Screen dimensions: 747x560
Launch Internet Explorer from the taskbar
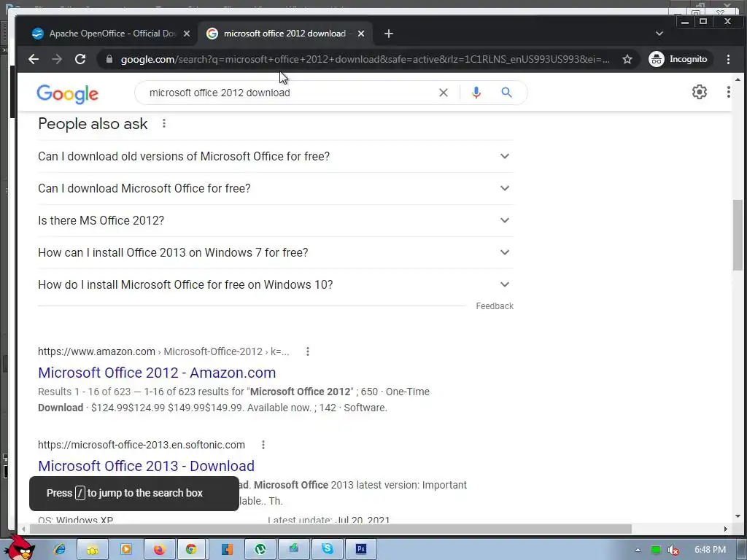point(60,549)
